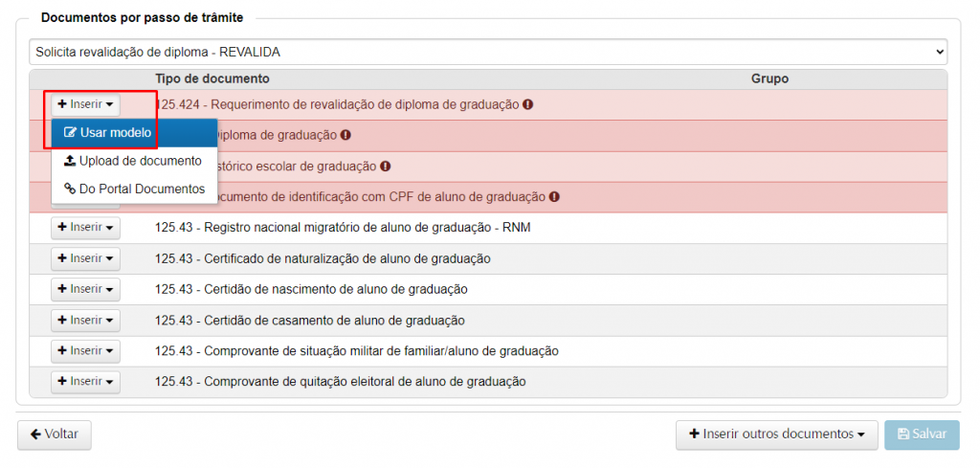This screenshot has height=468, width=980.
Task: Click upload icon in Upload de documento
Action: pyautogui.click(x=70, y=161)
